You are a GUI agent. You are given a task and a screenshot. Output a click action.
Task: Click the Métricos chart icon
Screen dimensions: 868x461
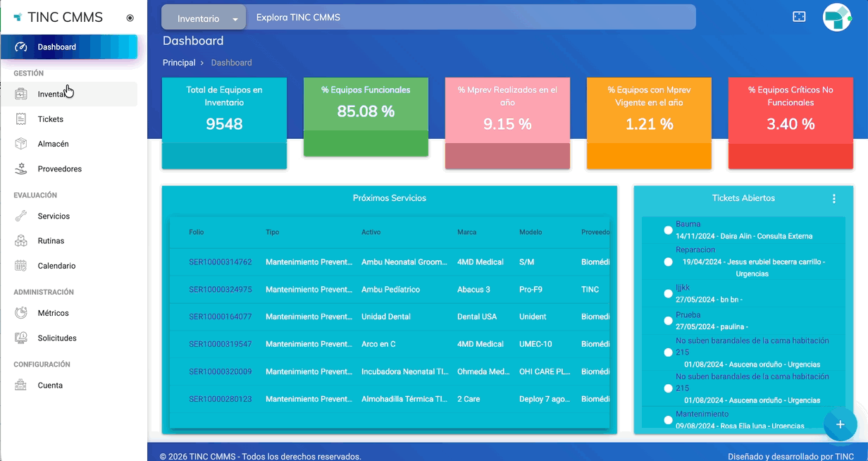pyautogui.click(x=21, y=313)
